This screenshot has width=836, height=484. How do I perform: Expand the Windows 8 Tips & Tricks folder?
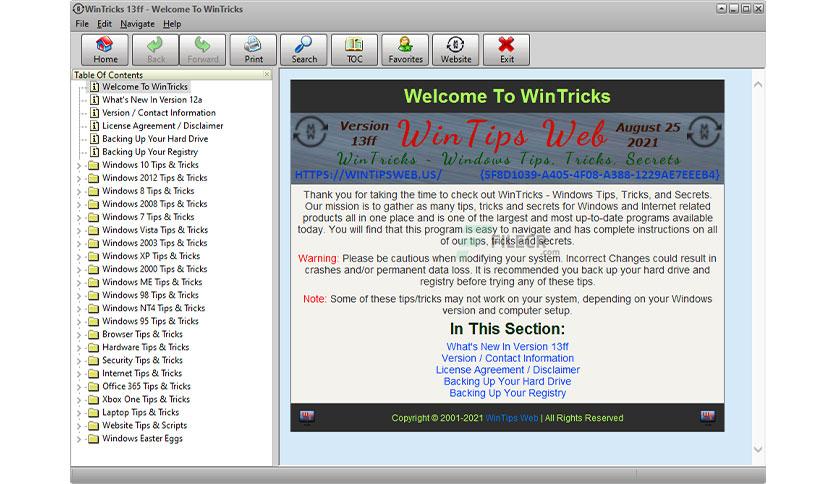pyautogui.click(x=79, y=192)
